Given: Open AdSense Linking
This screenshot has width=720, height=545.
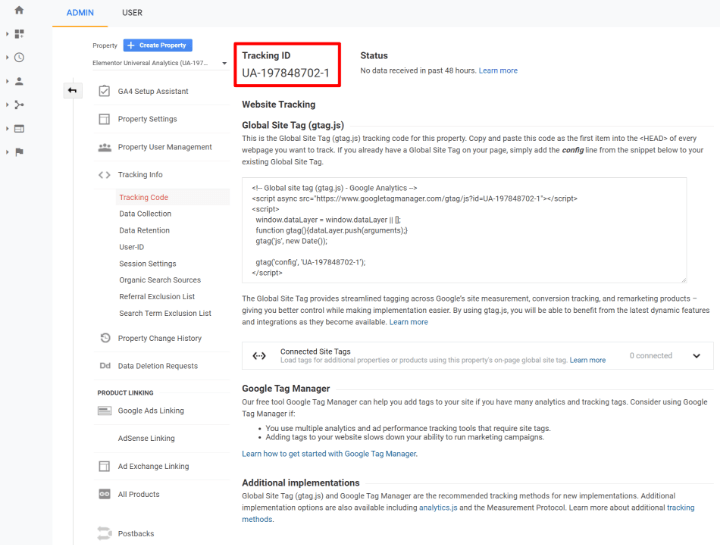Looking at the screenshot, I should coord(146,438).
